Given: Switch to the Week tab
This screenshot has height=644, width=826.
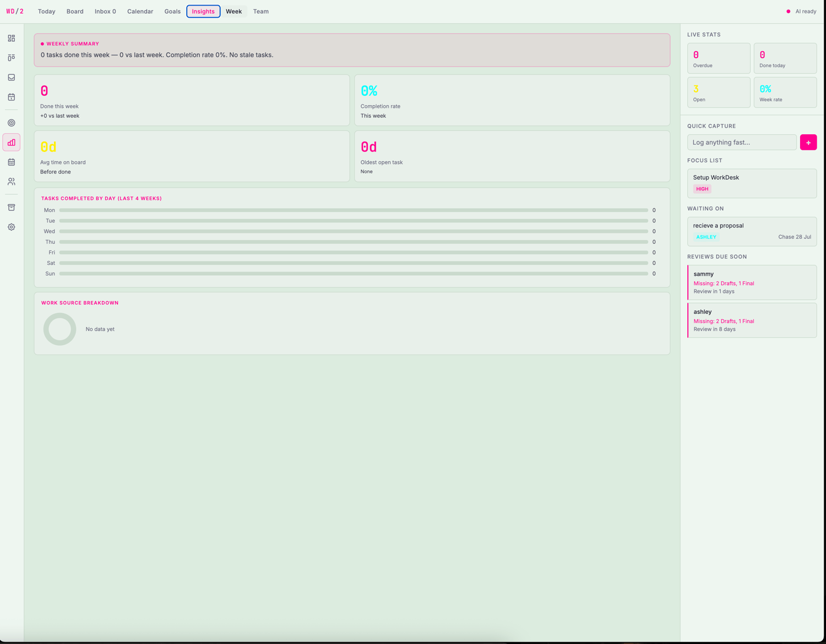Looking at the screenshot, I should (x=234, y=12).
